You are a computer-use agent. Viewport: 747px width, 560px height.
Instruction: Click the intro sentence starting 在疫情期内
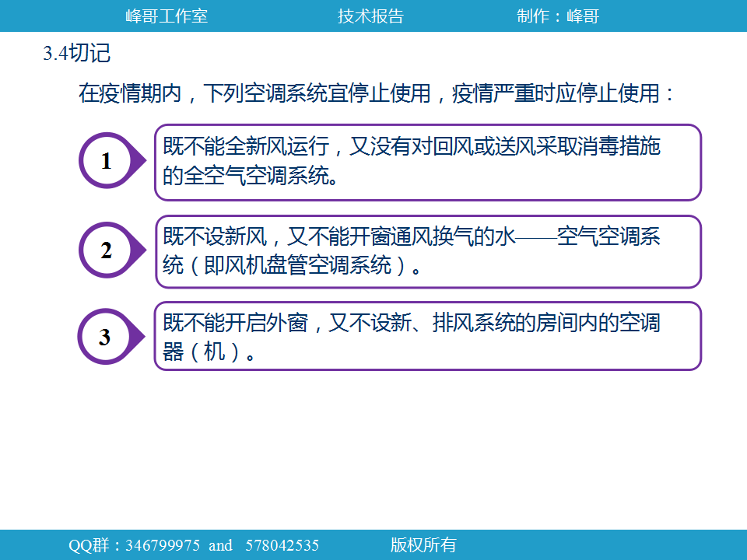point(377,93)
